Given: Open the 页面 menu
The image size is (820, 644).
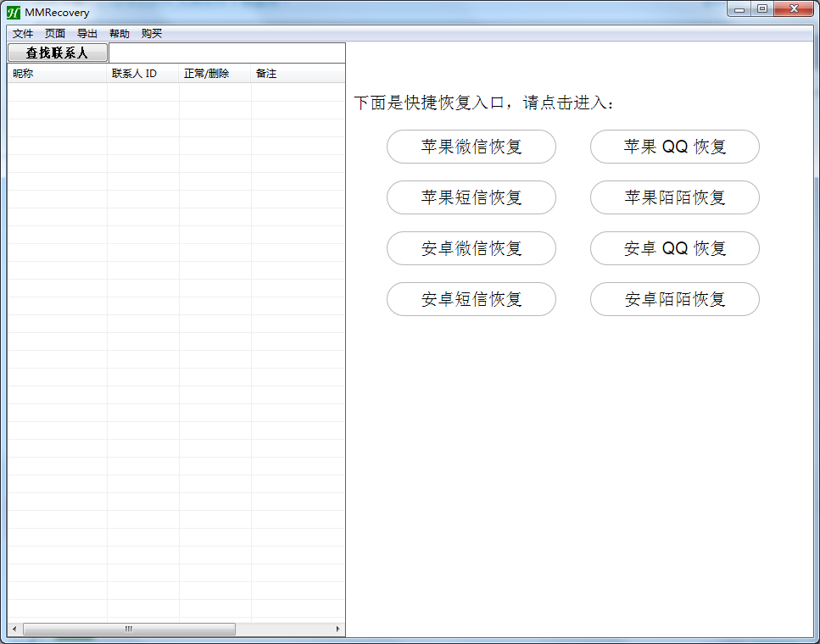Looking at the screenshot, I should coord(55,33).
